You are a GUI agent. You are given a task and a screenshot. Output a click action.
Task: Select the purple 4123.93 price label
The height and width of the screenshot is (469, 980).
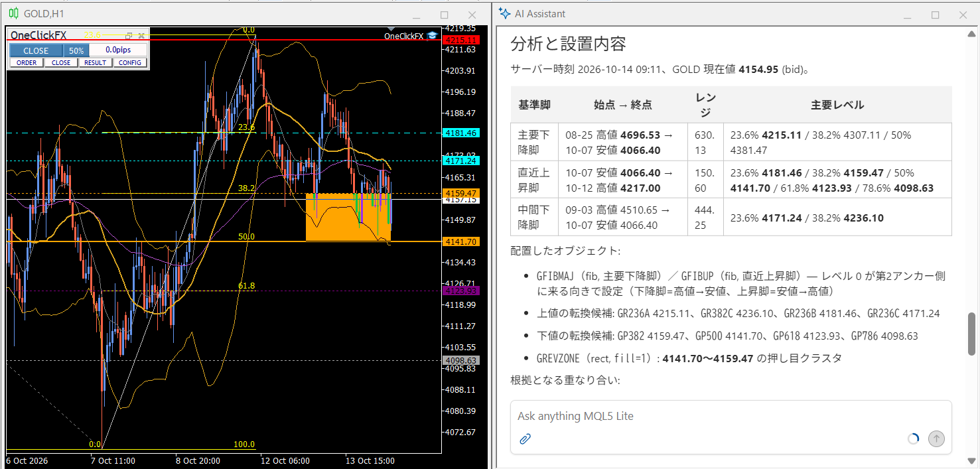[x=460, y=291]
